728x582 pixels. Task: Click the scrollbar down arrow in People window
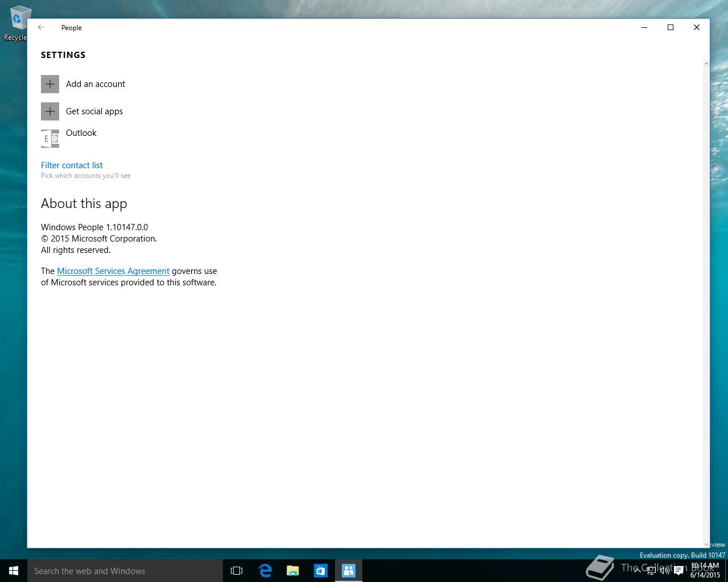tap(706, 544)
